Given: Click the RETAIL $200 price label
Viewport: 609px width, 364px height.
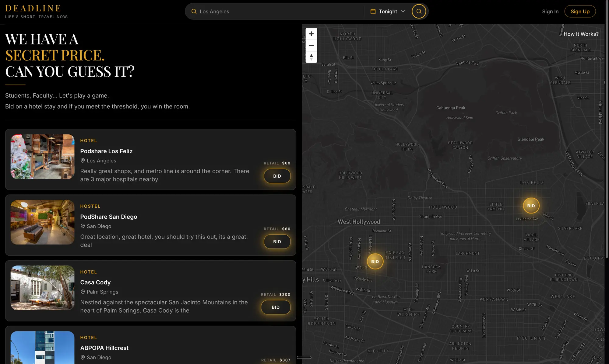Looking at the screenshot, I should coord(276,294).
